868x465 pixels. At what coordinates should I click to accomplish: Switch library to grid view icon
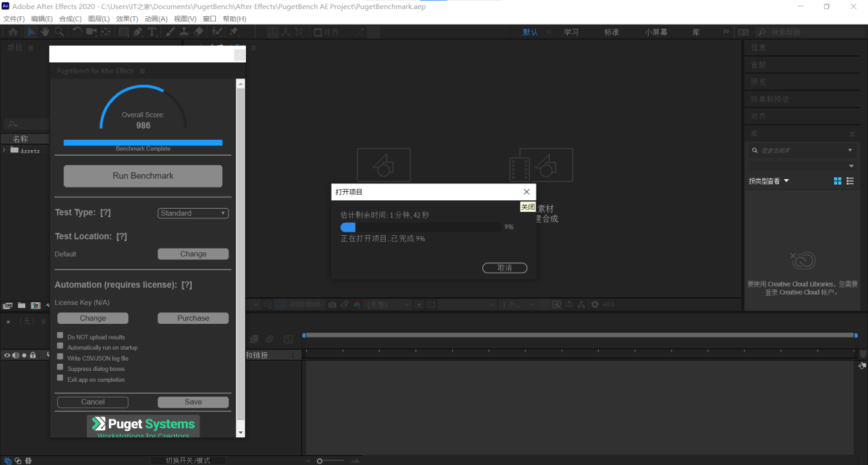(x=837, y=181)
